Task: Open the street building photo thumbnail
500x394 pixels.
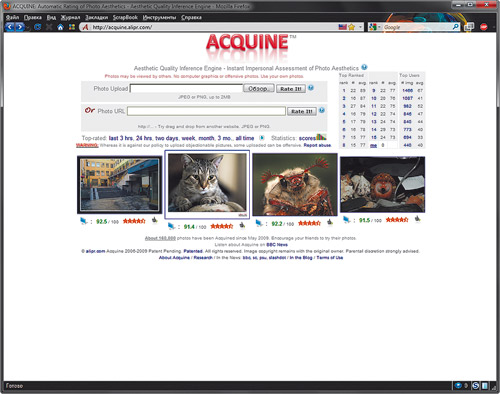Action: tap(120, 185)
